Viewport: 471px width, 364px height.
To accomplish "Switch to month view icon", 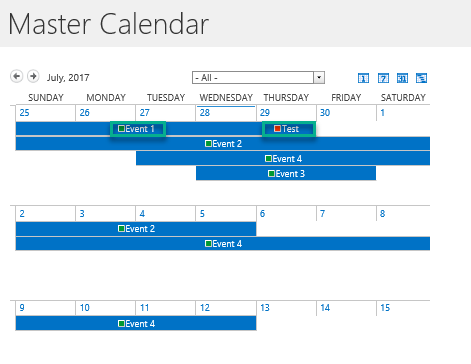I will pos(402,78).
